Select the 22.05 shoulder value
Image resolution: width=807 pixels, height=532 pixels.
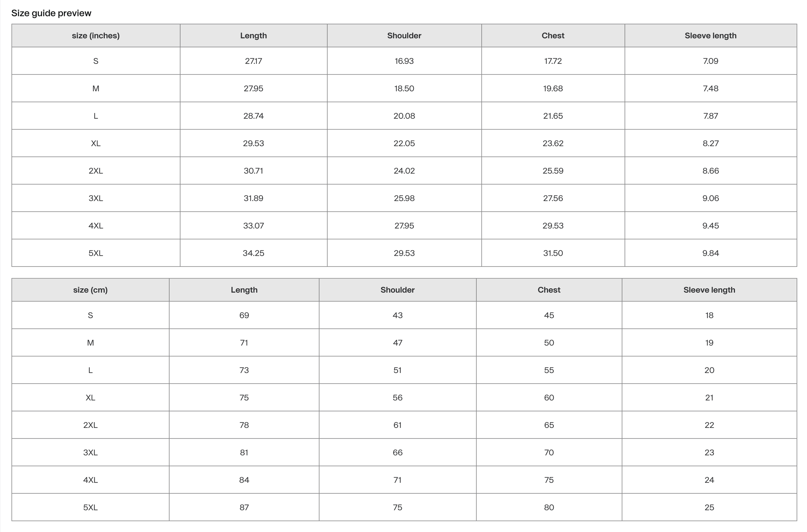pos(404,143)
